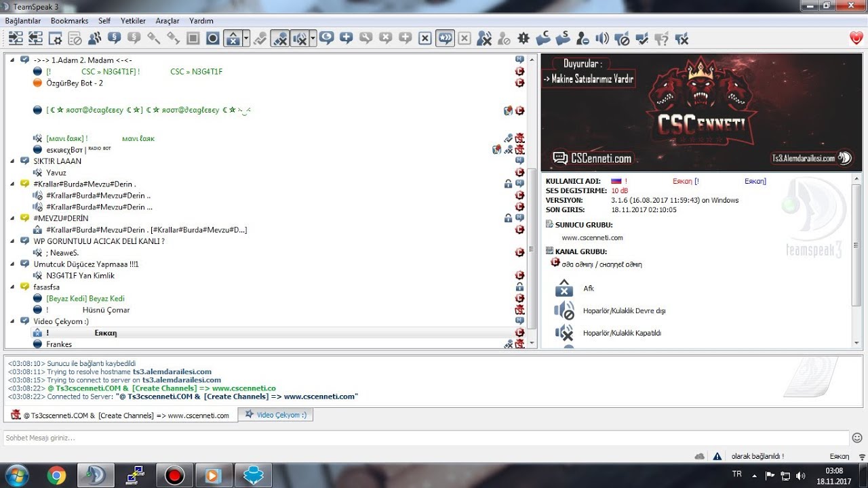The image size is (868, 488).
Task: Click the red record app in taskbar
Action: coord(175,476)
